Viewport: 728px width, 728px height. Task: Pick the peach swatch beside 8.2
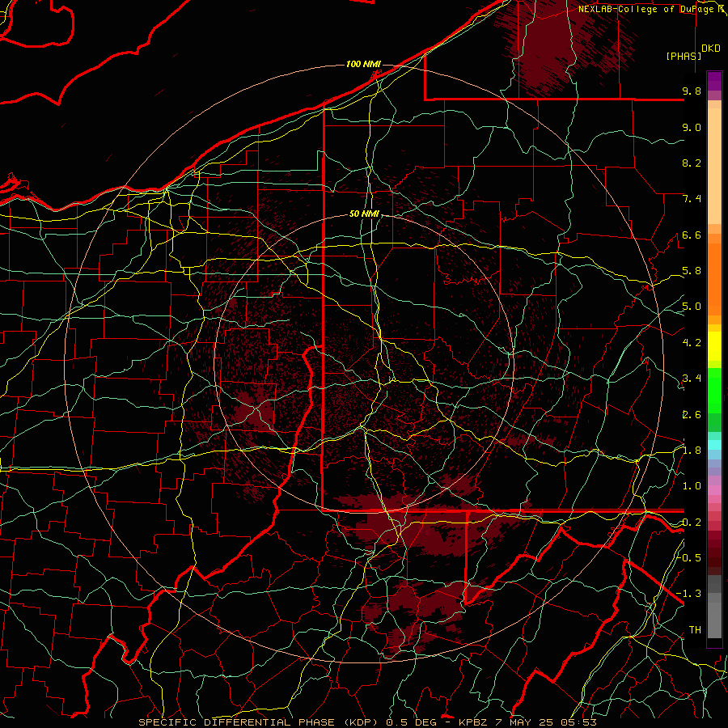pos(714,166)
